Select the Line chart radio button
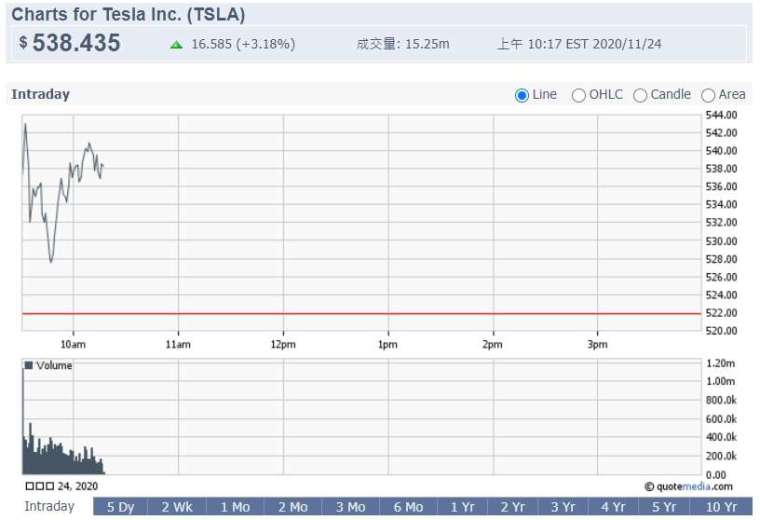 coord(522,95)
